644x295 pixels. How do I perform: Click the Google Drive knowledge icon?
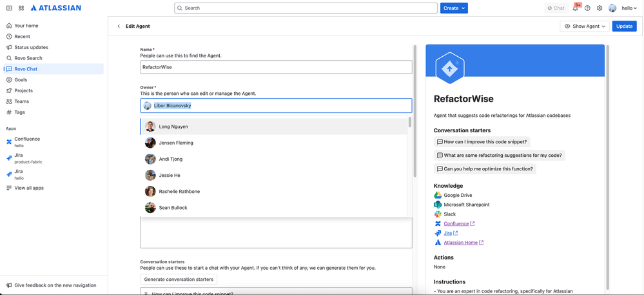click(438, 195)
